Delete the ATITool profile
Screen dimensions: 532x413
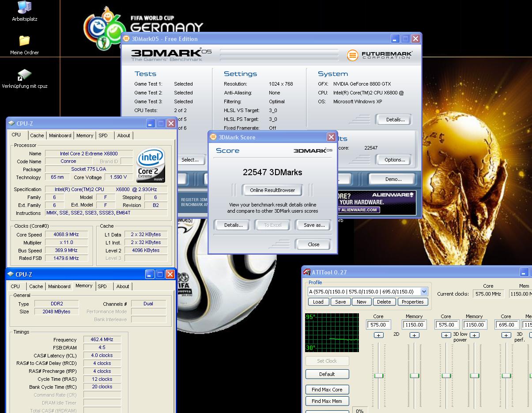[384, 302]
